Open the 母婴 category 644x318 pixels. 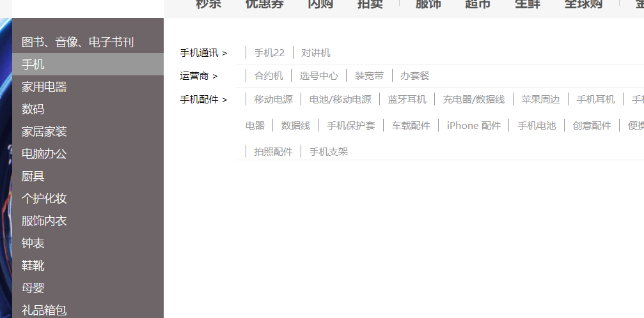point(33,287)
